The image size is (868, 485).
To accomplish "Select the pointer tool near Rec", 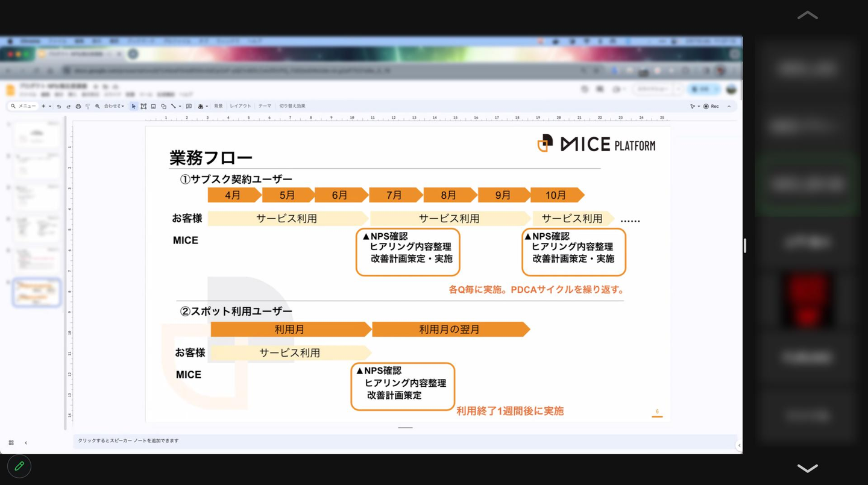I will pos(693,106).
